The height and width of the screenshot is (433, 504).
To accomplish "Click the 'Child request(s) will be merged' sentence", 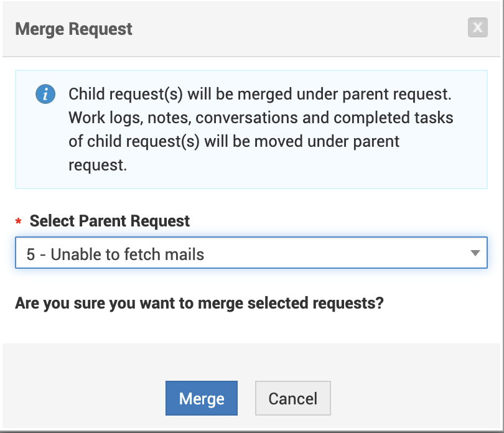I will pyautogui.click(x=259, y=95).
